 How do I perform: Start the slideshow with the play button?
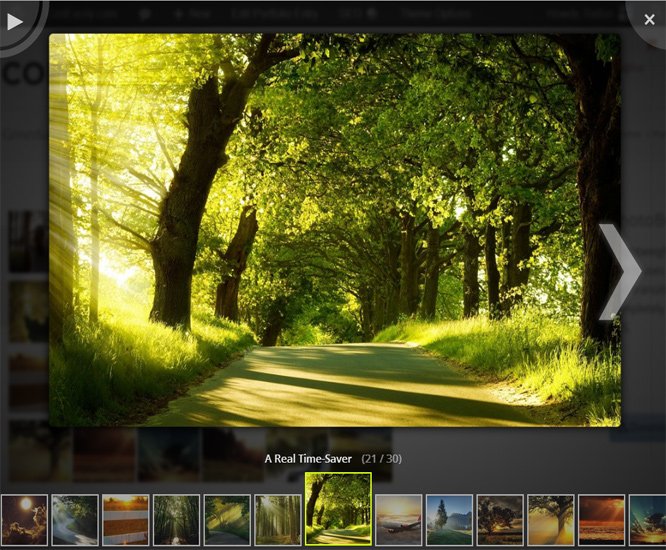click(x=15, y=21)
